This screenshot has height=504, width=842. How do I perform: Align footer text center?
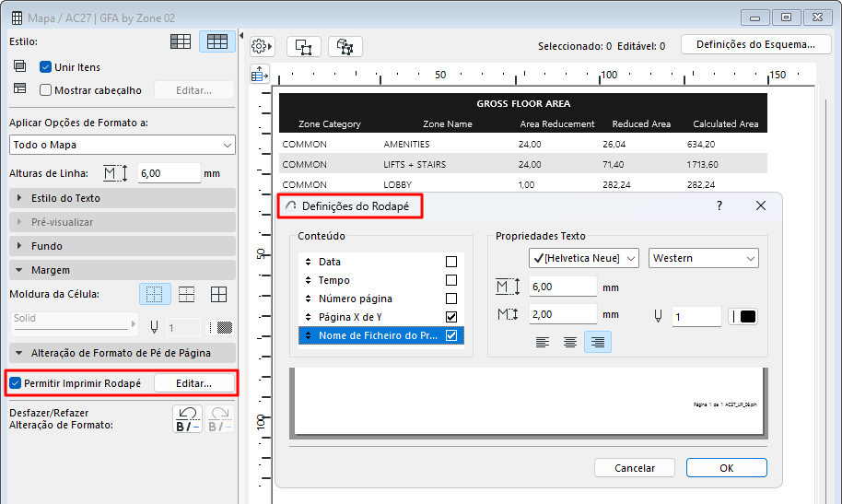pos(569,342)
